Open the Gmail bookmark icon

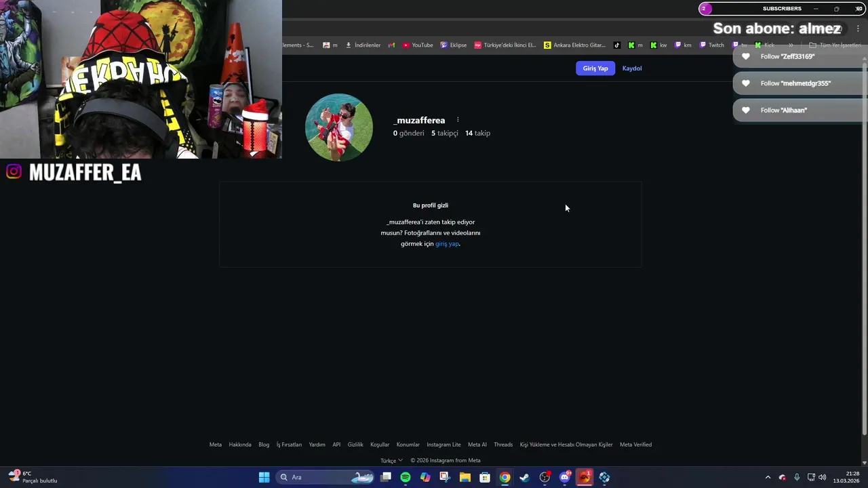tap(391, 45)
